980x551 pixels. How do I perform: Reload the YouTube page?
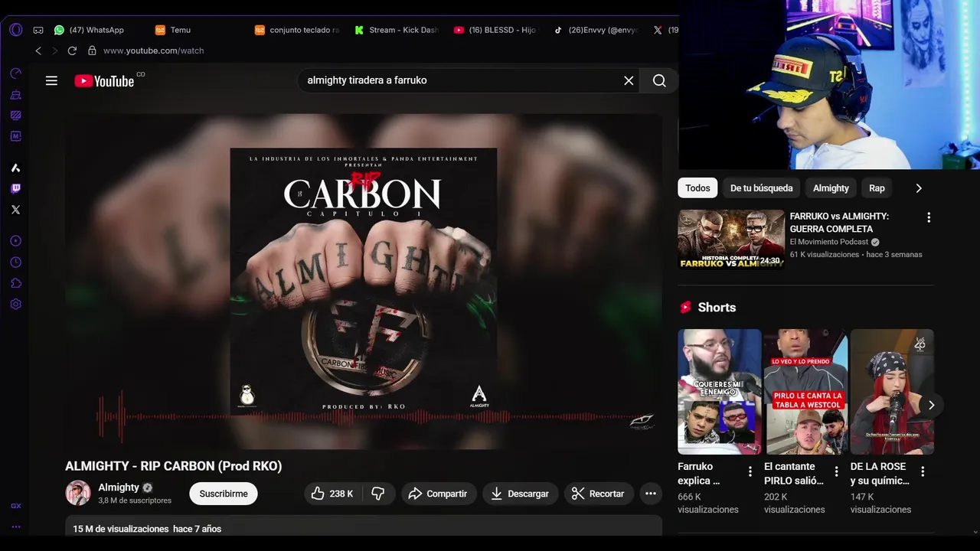coord(72,51)
